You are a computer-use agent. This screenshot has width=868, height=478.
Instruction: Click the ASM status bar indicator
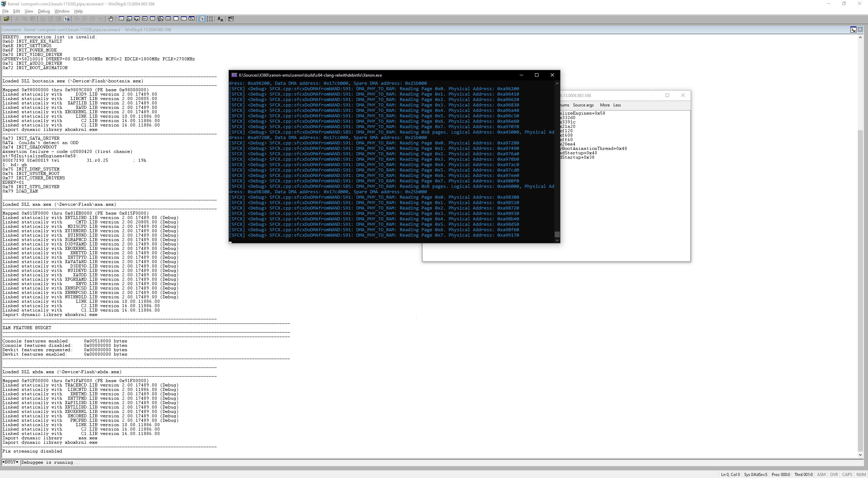(821, 474)
